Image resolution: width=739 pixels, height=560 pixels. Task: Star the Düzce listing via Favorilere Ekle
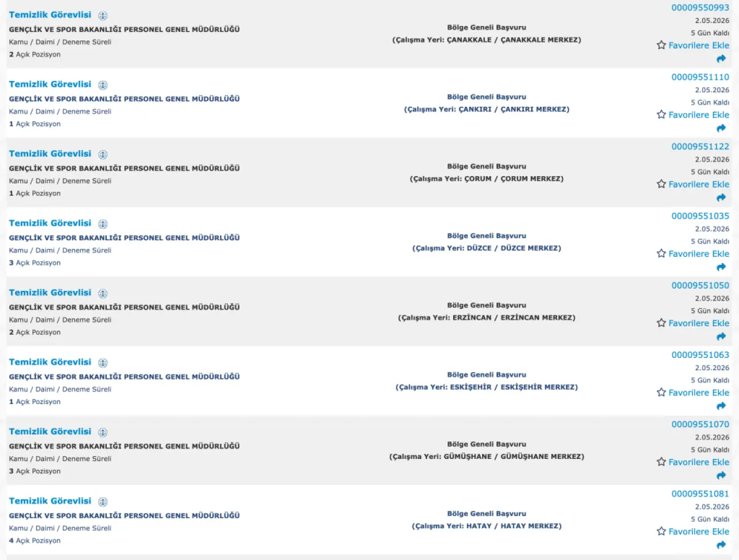pyautogui.click(x=693, y=254)
